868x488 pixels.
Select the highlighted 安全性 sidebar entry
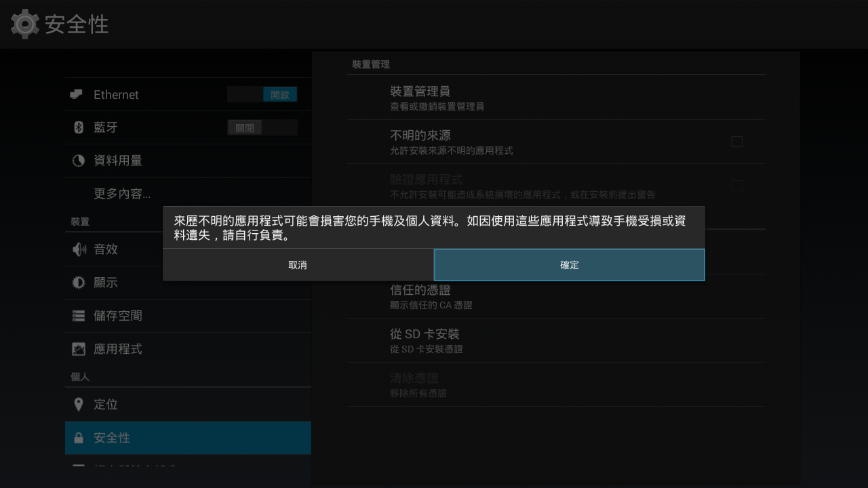[188, 438]
